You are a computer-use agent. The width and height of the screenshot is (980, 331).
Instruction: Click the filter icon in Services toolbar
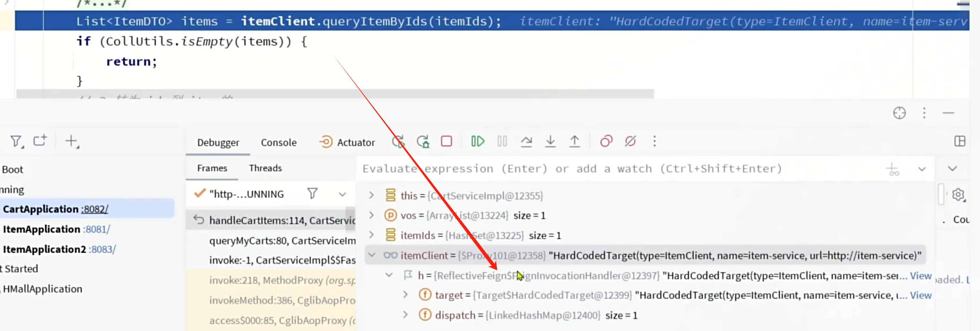click(x=16, y=142)
